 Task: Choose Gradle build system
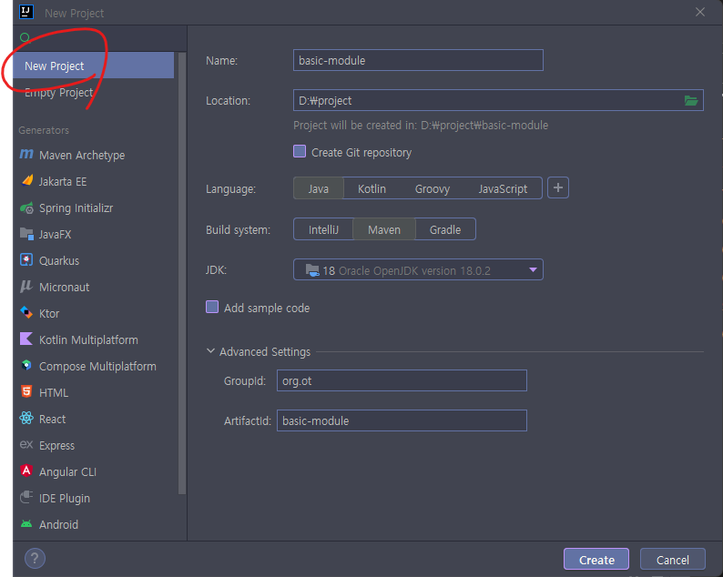(445, 229)
